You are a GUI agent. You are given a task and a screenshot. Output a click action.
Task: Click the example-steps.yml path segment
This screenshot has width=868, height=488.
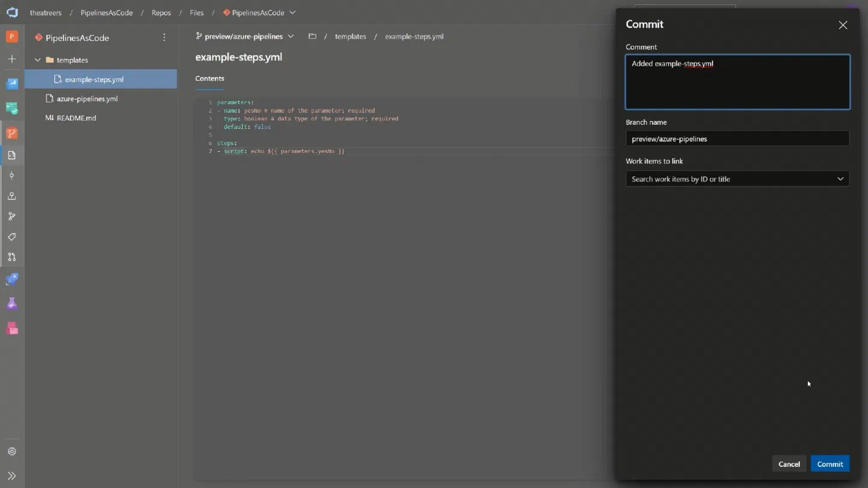pos(414,36)
